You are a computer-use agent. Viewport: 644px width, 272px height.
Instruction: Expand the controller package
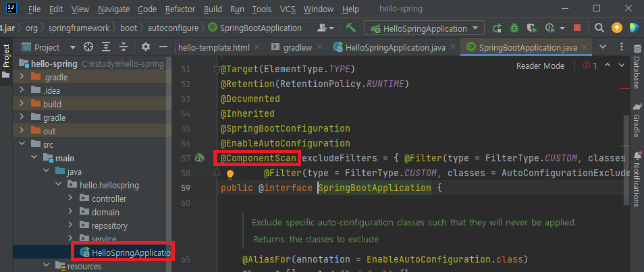click(x=71, y=199)
